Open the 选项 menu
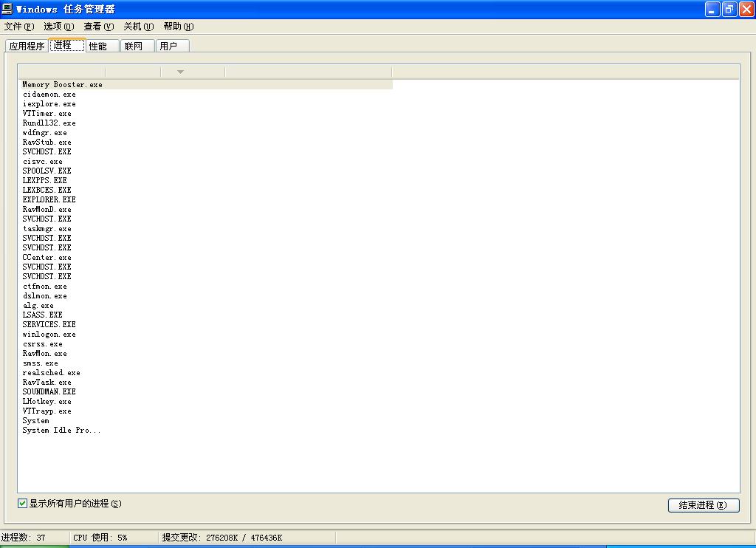 point(59,26)
